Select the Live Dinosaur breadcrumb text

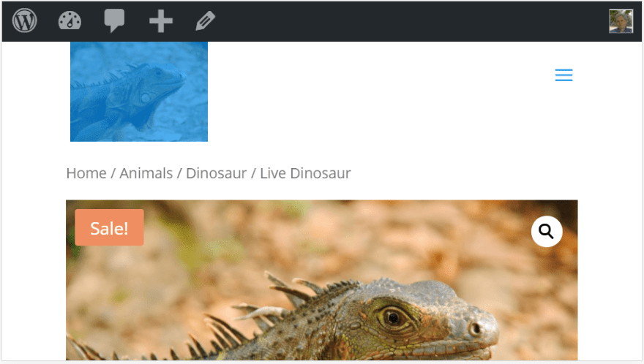[x=305, y=173]
